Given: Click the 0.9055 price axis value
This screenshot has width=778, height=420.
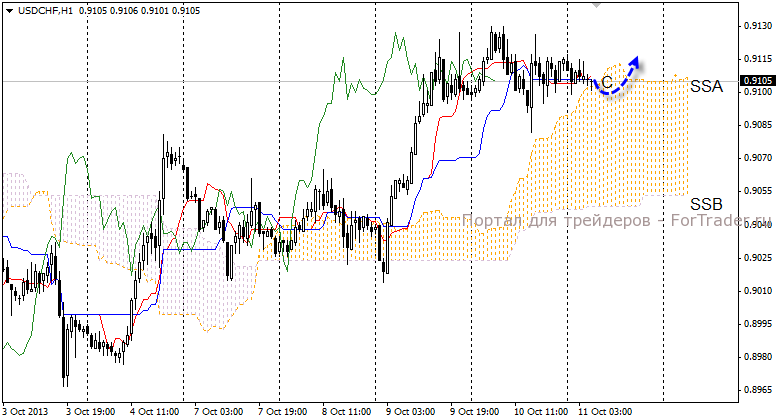Looking at the screenshot, I should 758,191.
